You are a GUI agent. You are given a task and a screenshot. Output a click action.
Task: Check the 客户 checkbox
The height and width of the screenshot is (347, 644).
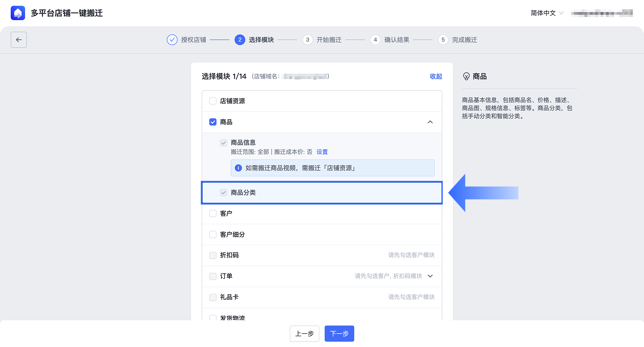[x=213, y=213]
